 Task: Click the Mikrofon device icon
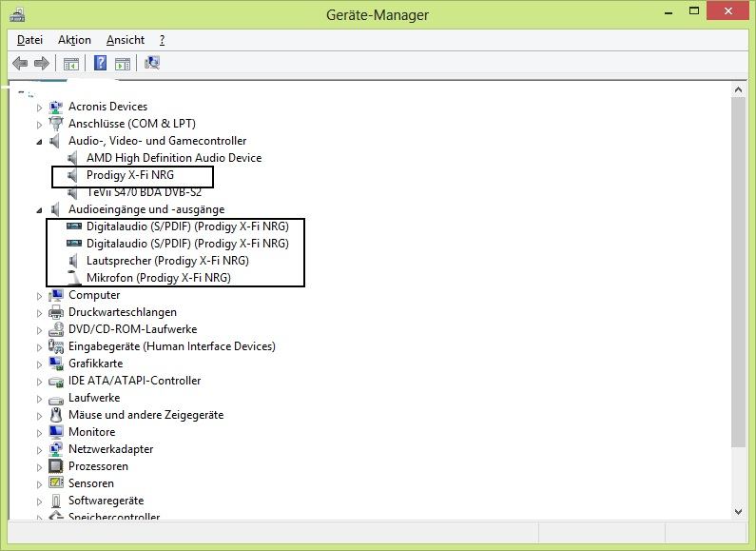(x=74, y=278)
